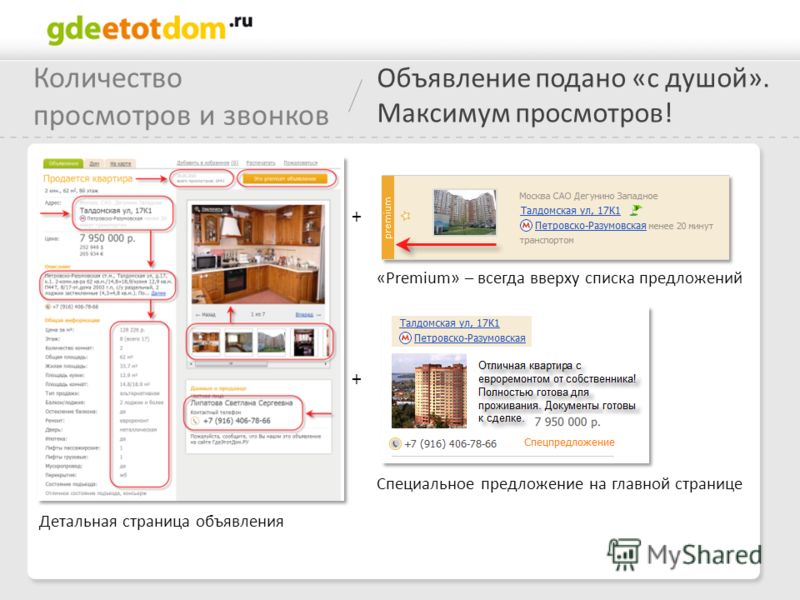This screenshot has width=800, height=600.
Task: Click the phone icon in the seller block
Action: point(195,421)
